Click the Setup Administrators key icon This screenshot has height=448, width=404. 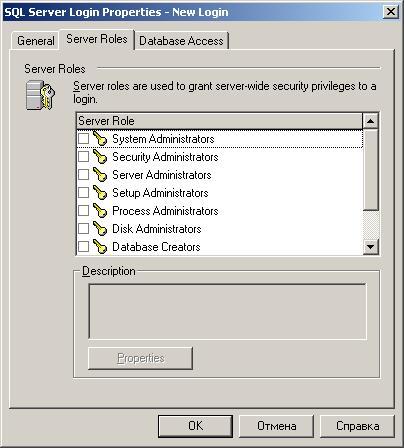(100, 193)
